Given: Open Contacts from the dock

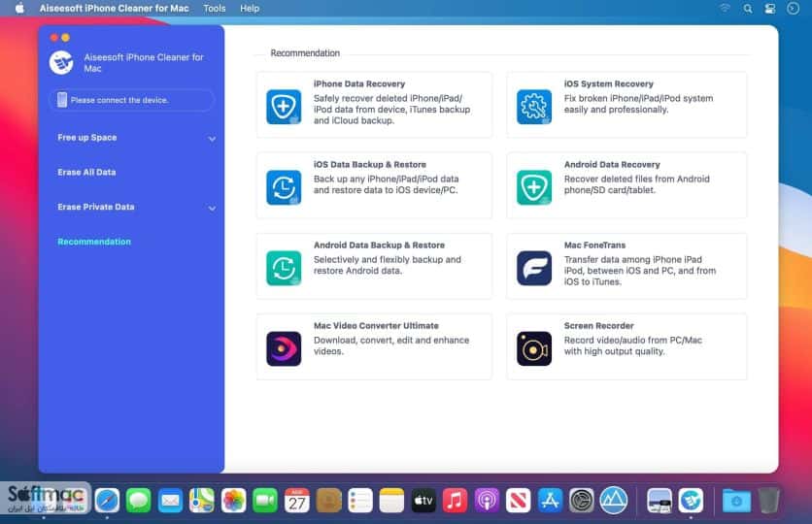Looking at the screenshot, I should [328, 500].
